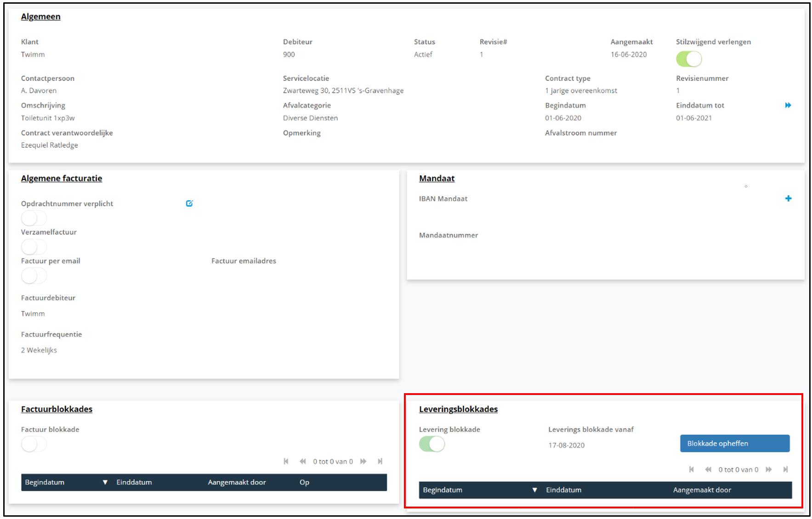
Task: Select klant name Twimm under Klant
Action: [33, 54]
